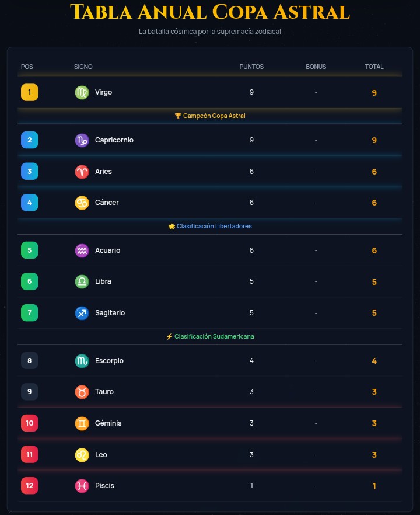The width and height of the screenshot is (420, 515).
Task: Click the blue position 3 badge
Action: click(x=30, y=172)
